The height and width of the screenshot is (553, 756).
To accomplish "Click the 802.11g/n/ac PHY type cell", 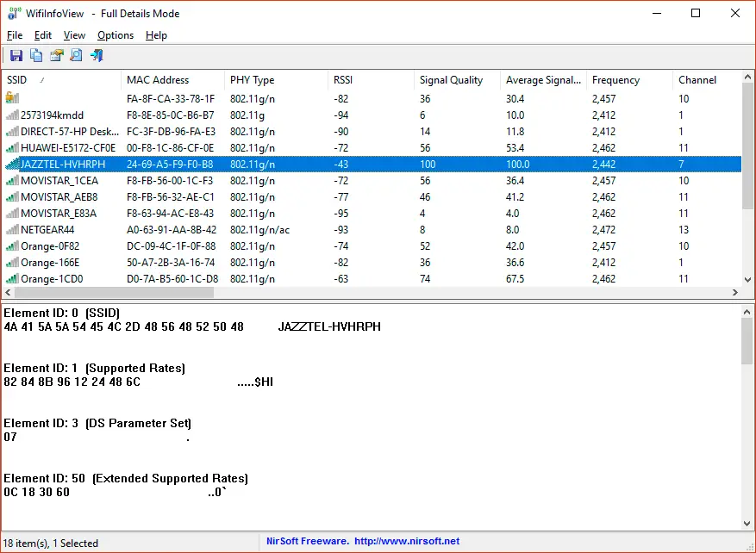I will (x=259, y=230).
